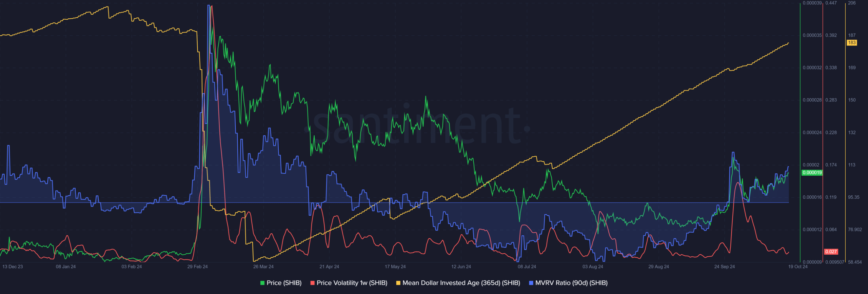The width and height of the screenshot is (868, 294).
Task: Click the yellow 183 axis value tag
Action: pos(852,43)
